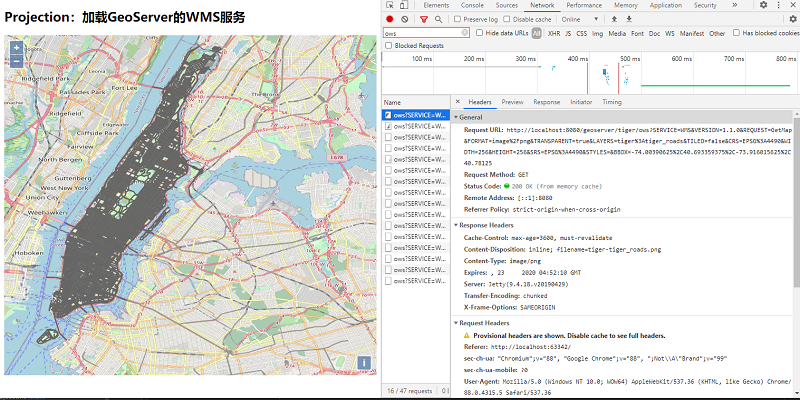Stop recording network log
Viewport: 800px width, 400px height.
pyautogui.click(x=389, y=19)
